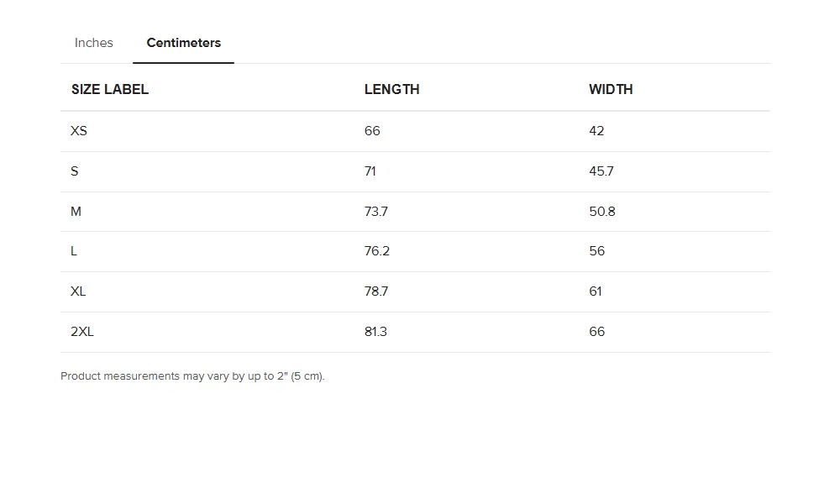Select the 76.2 length cell
The width and height of the screenshot is (840, 504).
click(377, 251)
